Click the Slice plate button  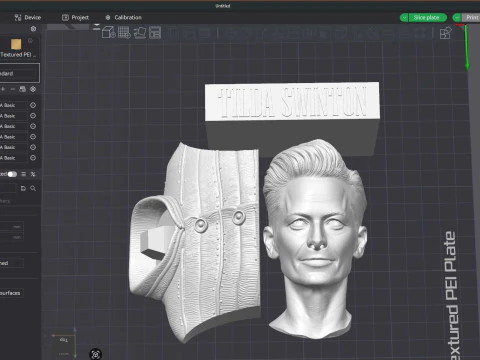point(427,17)
